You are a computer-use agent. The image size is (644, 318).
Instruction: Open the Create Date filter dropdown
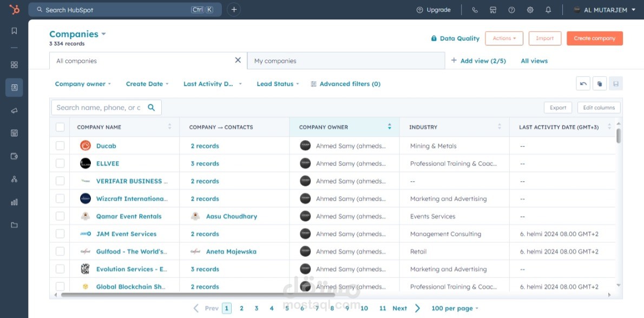[147, 84]
